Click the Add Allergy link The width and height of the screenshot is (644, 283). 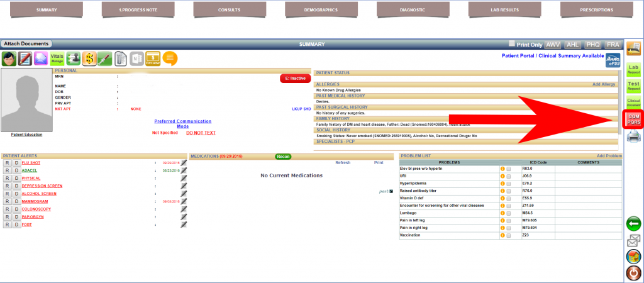coord(605,84)
